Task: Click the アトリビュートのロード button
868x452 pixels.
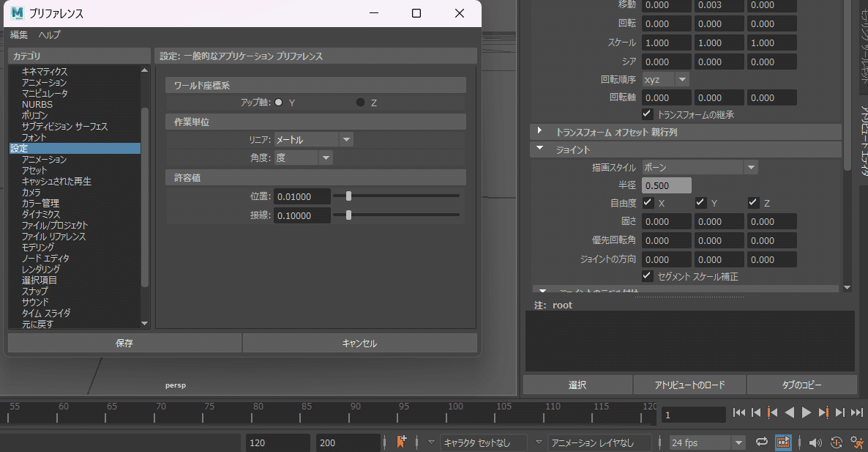Action: click(689, 385)
